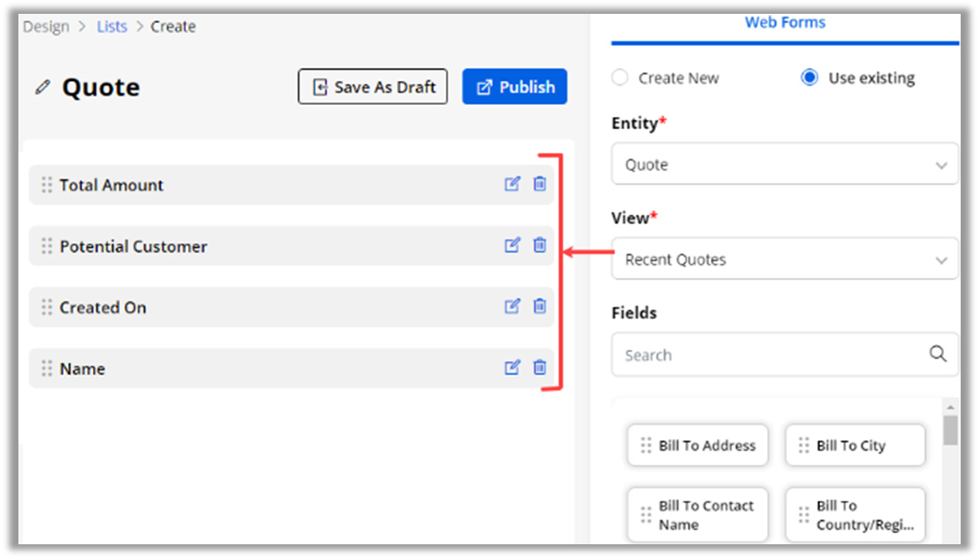This screenshot has height=559, width=980.
Task: Click the edit icon for Potential Customer
Action: (512, 245)
